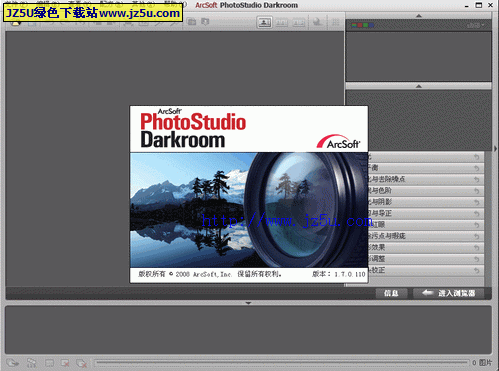Select the single image view mode icon
The width and height of the screenshot is (499, 371).
[264, 22]
